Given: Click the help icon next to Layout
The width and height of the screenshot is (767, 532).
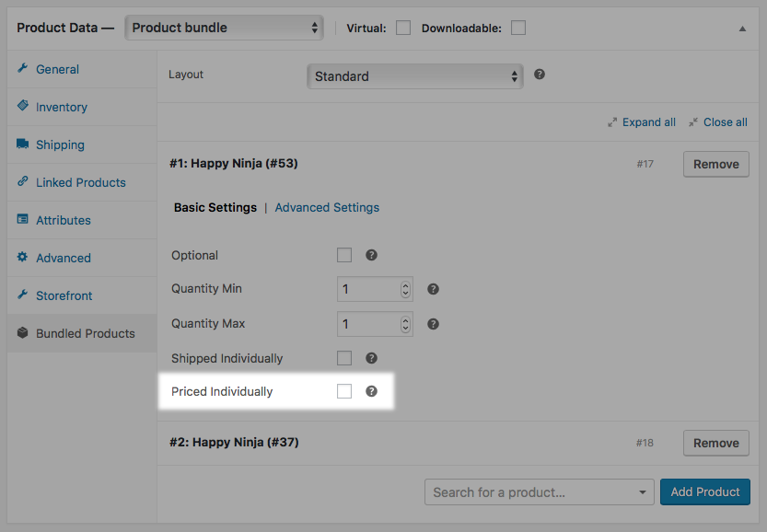Looking at the screenshot, I should pyautogui.click(x=540, y=75).
